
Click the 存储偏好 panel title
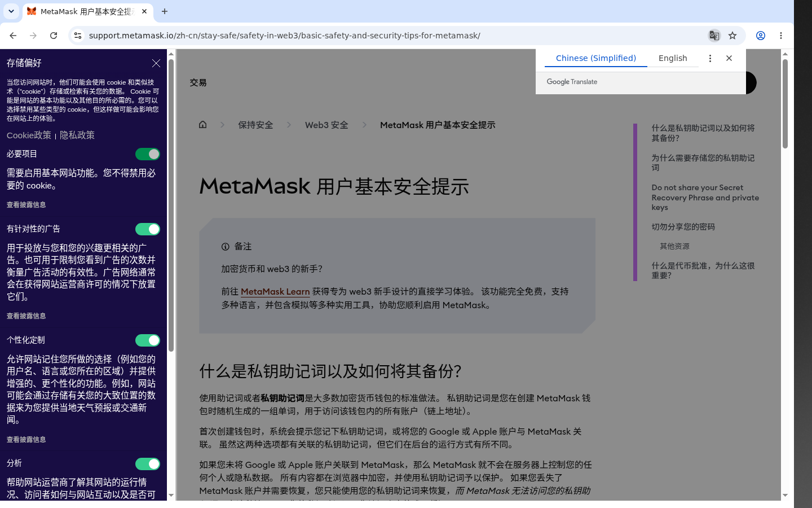coord(24,63)
